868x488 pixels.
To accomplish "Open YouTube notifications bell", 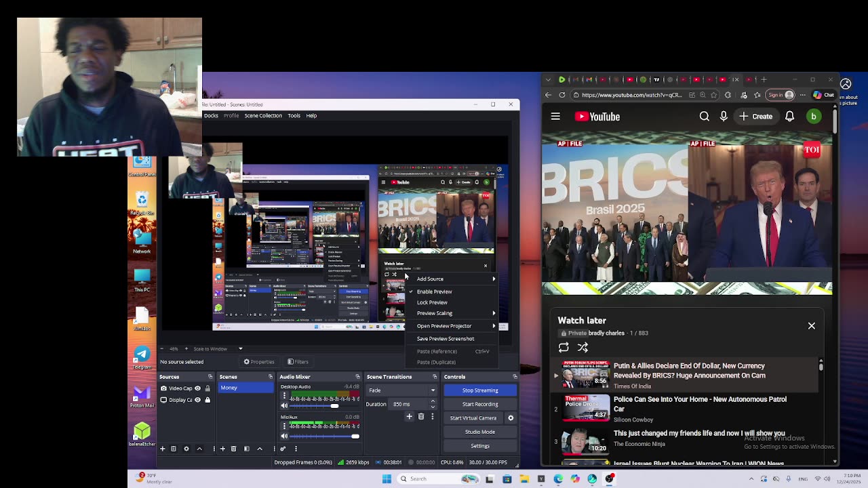I will pyautogui.click(x=789, y=117).
